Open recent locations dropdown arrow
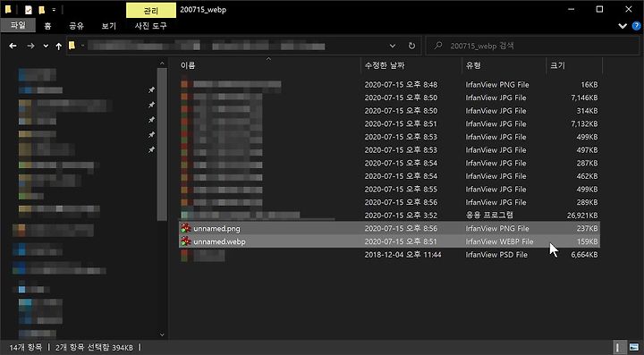Image resolution: width=644 pixels, height=355 pixels. [46, 46]
